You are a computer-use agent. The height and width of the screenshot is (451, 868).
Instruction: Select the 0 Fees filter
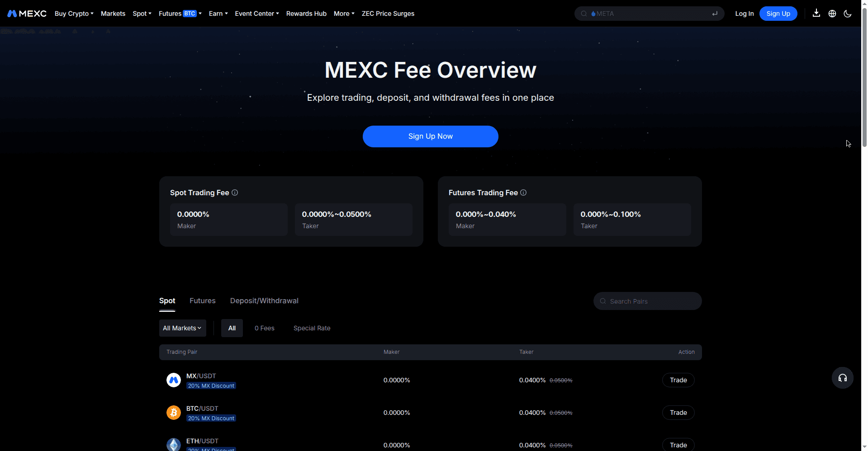coord(265,328)
